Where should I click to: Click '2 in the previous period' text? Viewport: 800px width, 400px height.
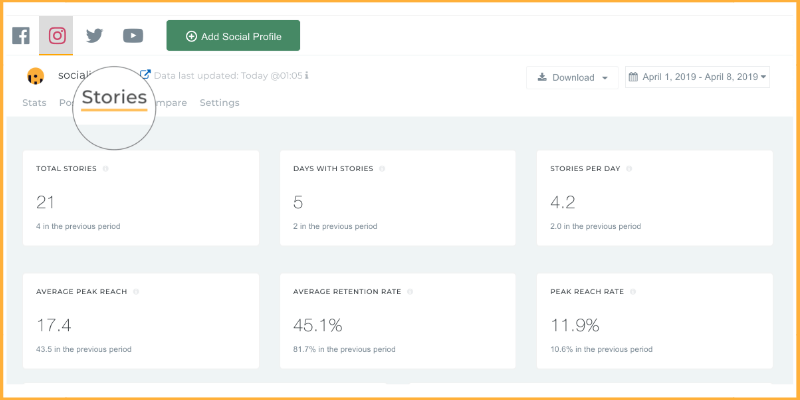[335, 226]
